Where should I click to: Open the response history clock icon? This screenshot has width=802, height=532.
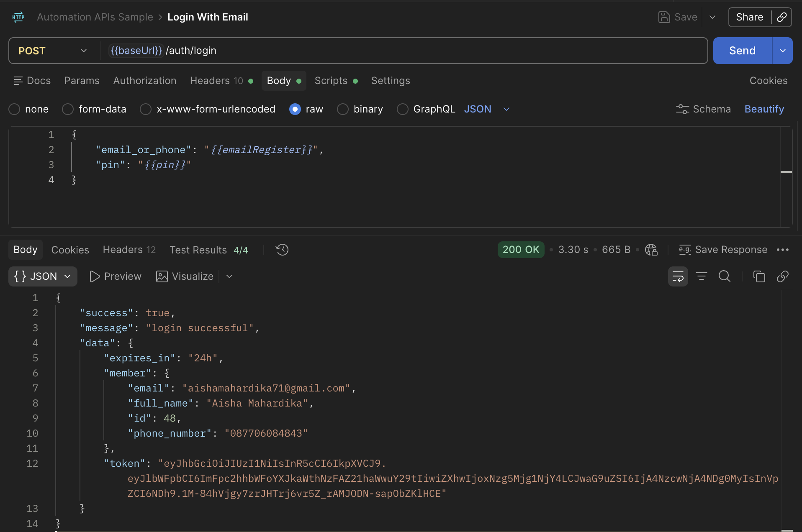[282, 250]
